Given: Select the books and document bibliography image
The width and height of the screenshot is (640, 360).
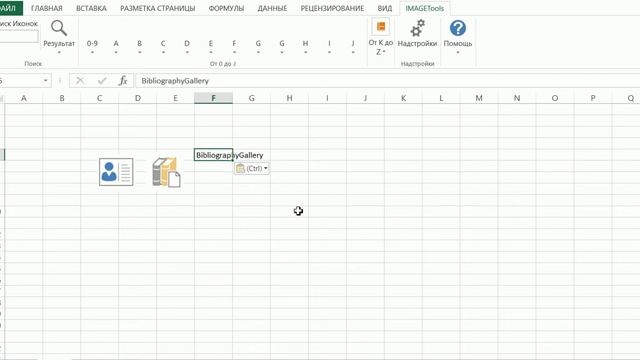Looking at the screenshot, I should click(167, 172).
